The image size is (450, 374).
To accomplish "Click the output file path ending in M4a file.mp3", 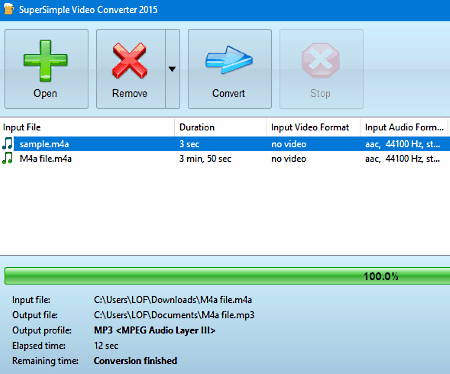I will 174,315.
